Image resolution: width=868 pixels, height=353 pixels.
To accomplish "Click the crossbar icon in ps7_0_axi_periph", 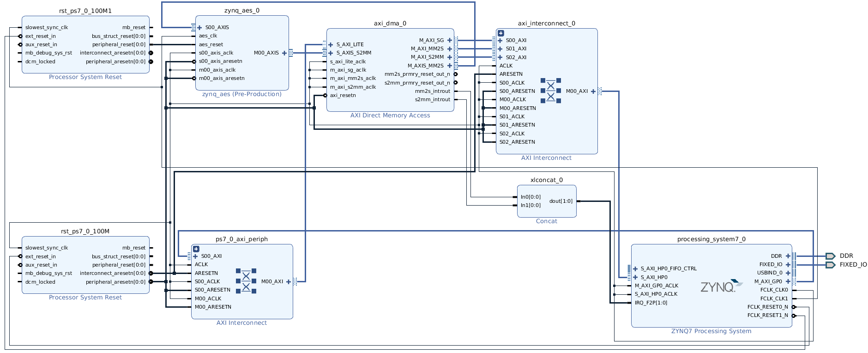I will tap(246, 281).
